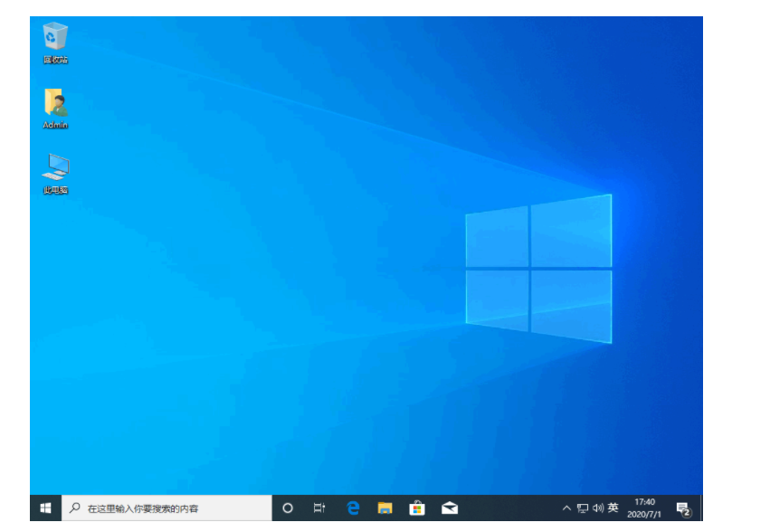Click the Show Desktop sliver
The height and width of the screenshot is (532, 770).
click(x=700, y=508)
